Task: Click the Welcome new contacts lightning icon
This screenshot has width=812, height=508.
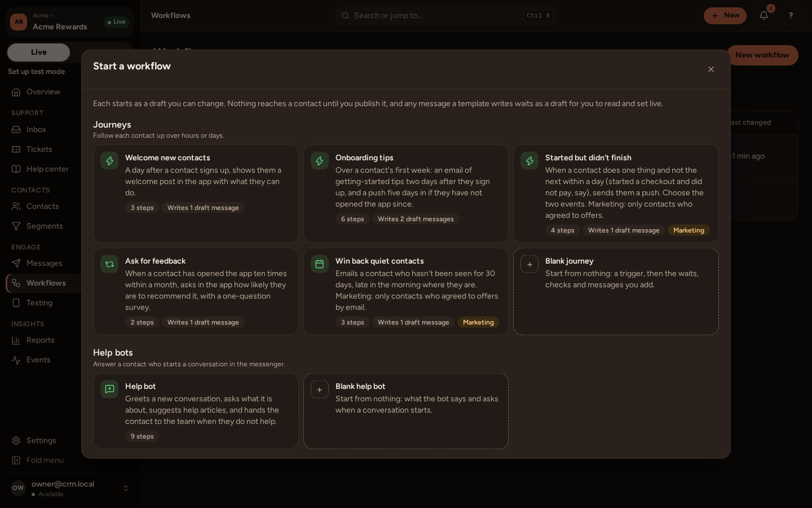Action: tap(109, 161)
